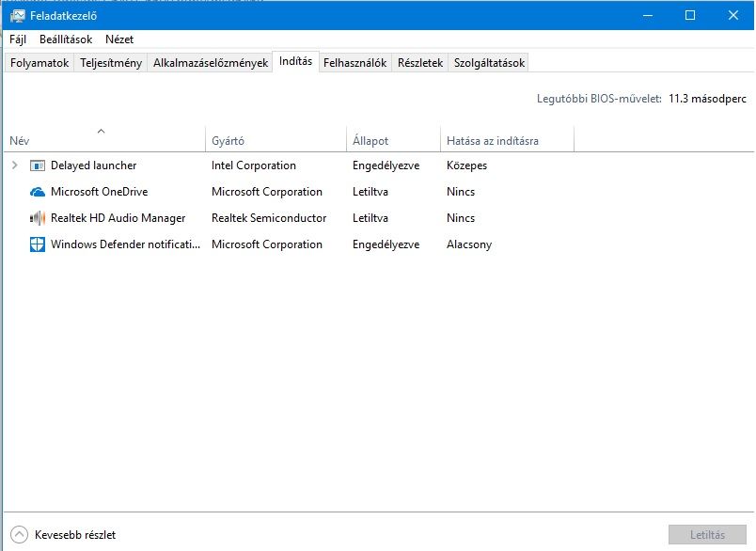Select the Indítás tab

295,61
